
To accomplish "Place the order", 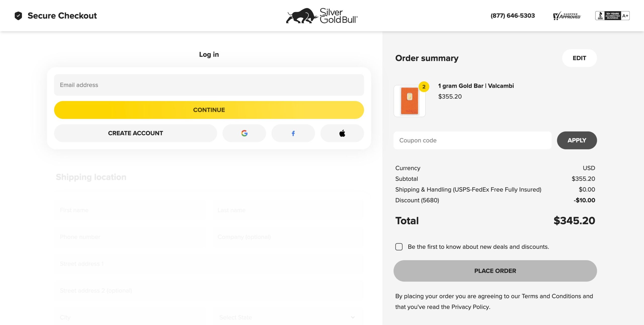I will (495, 271).
